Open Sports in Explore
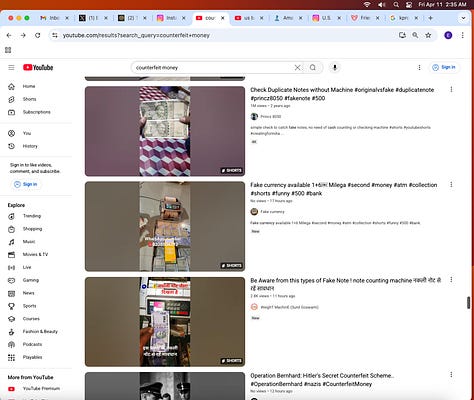This screenshot has width=474, height=400. coord(29,306)
